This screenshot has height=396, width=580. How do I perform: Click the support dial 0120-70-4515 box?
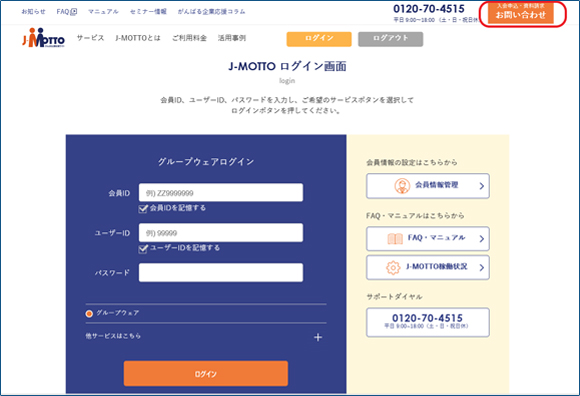point(428,322)
